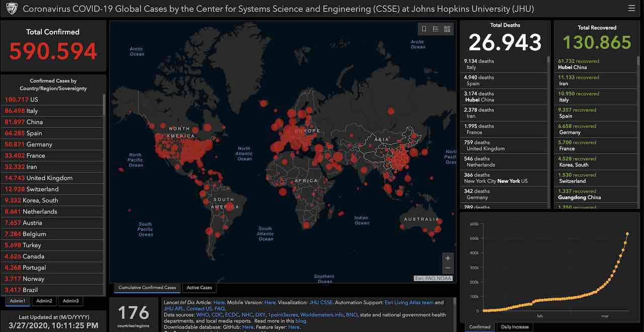Click 1.337 recovered Guangdong China entry
This screenshot has height=332, width=644.
click(597, 194)
